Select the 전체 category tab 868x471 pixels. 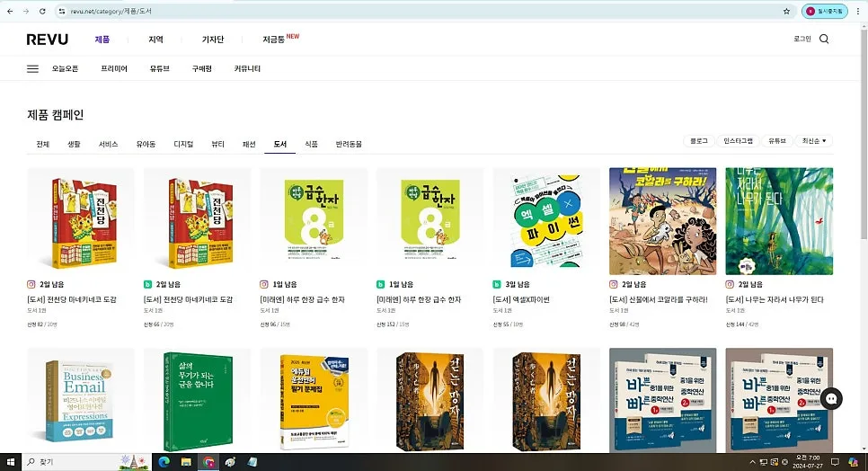[42, 144]
